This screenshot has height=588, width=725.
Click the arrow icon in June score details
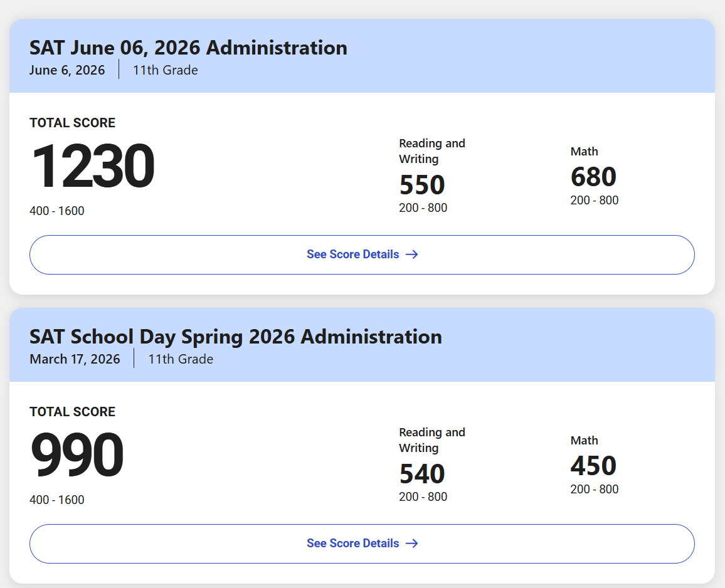(411, 255)
